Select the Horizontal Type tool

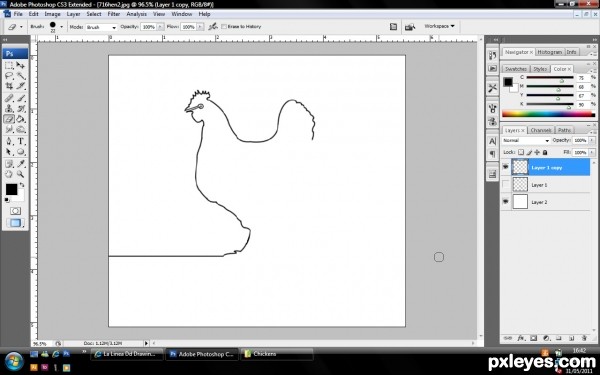coord(21,141)
